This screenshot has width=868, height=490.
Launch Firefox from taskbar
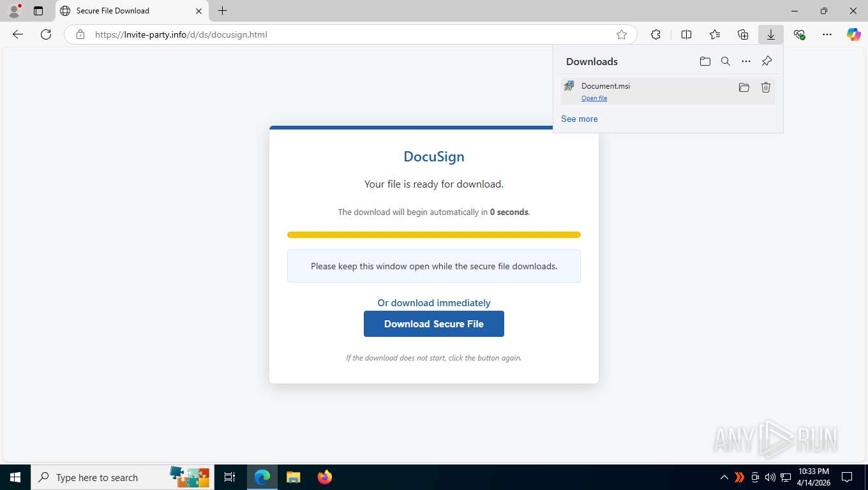325,477
